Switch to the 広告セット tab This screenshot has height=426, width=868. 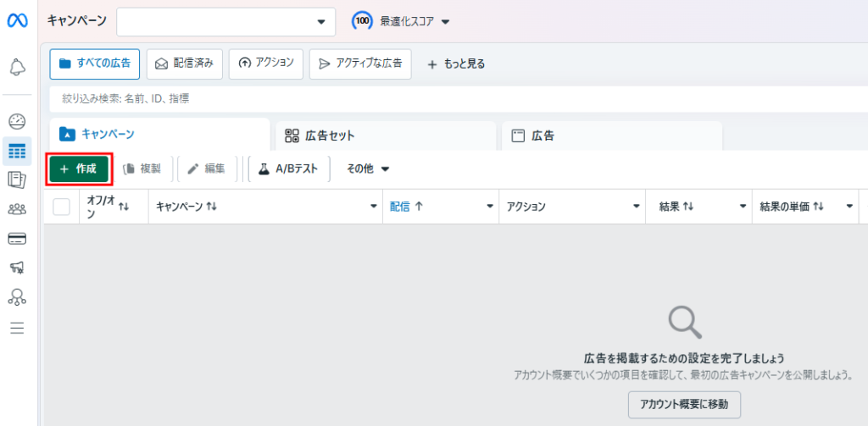[385, 136]
